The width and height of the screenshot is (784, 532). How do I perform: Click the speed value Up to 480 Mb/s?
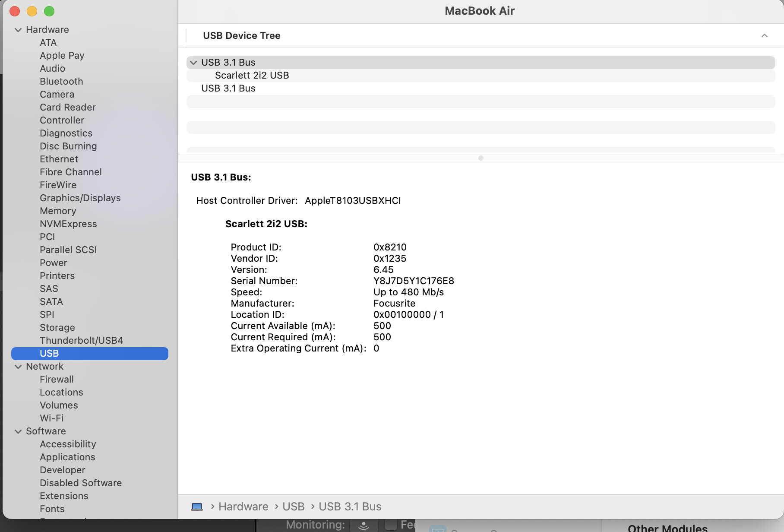408,292
